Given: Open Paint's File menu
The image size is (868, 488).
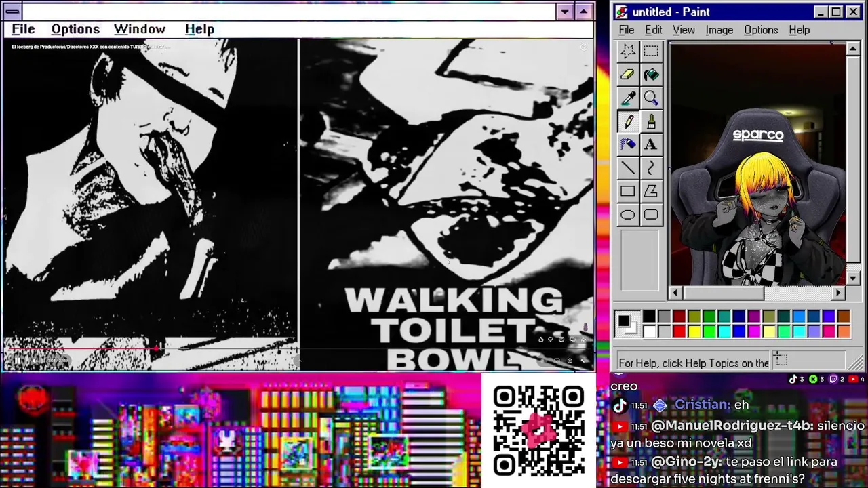Looking at the screenshot, I should tap(627, 30).
